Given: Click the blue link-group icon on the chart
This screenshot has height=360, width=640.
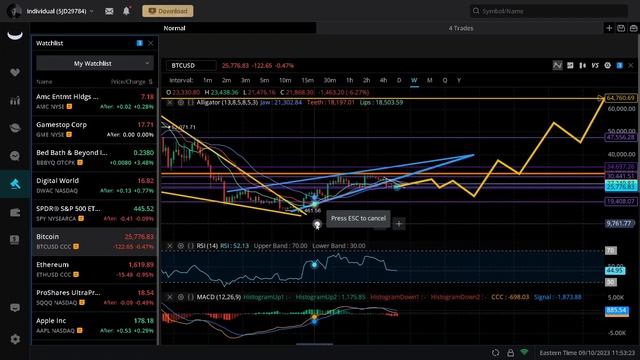Looking at the screenshot, I should [x=620, y=65].
